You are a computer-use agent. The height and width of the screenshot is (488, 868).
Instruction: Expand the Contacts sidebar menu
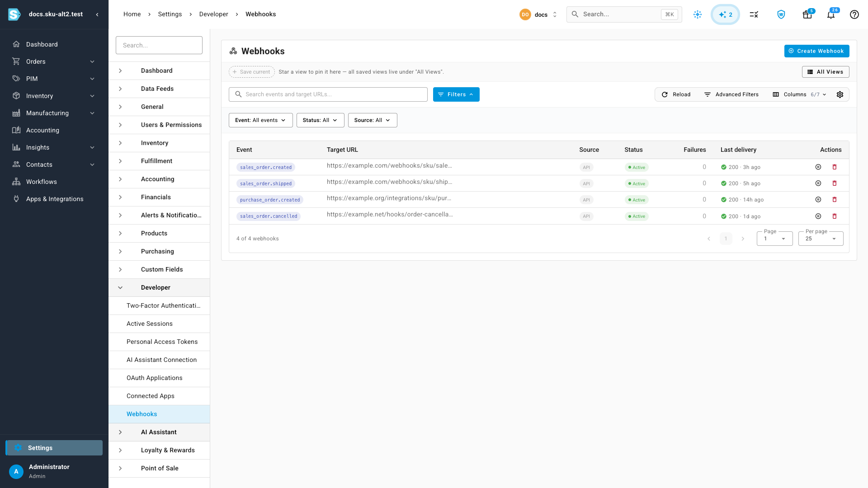pyautogui.click(x=54, y=164)
